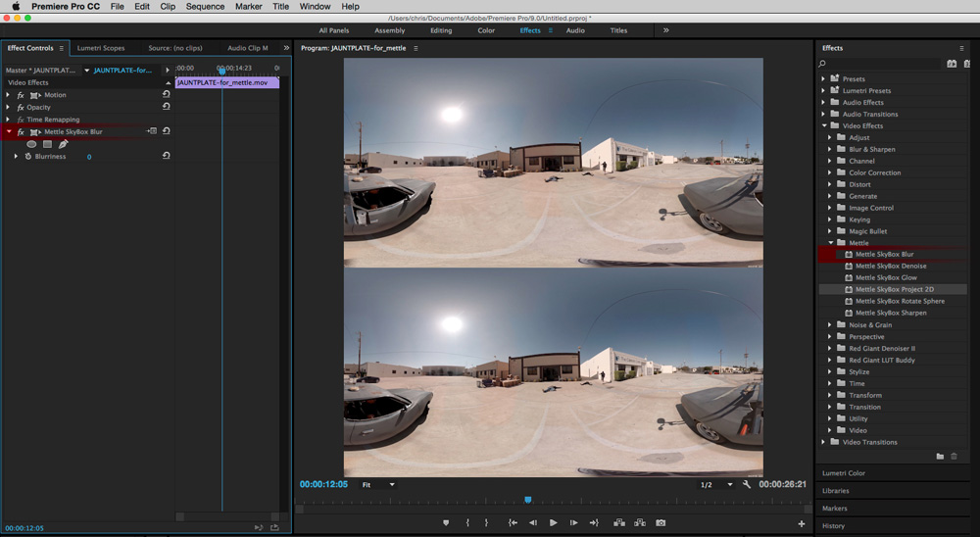This screenshot has height=537, width=980.
Task: Select the free draw bezier pen mask
Action: click(63, 144)
